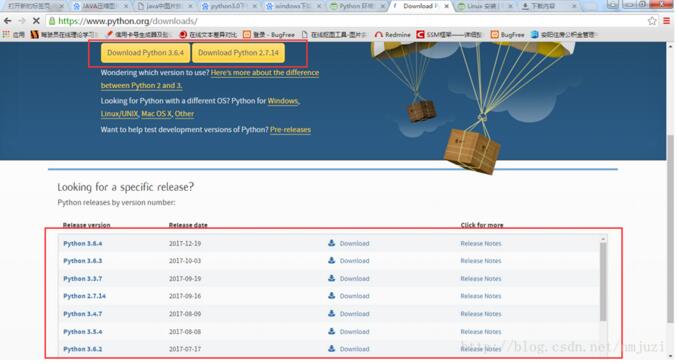Click the browser back arrow
Viewport: 678px width, 364px height.
[x=7, y=21]
